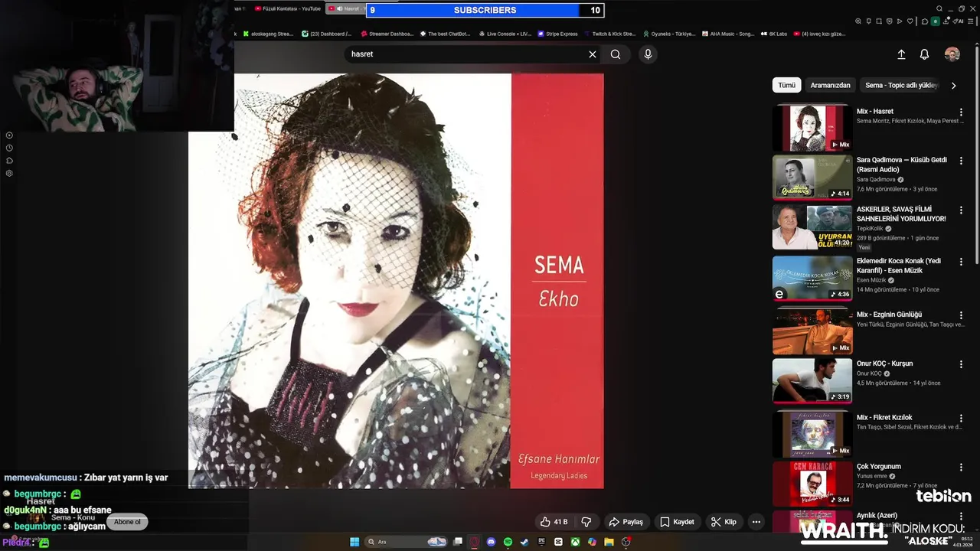Open the Streamer Dashboard bookmark

(x=387, y=34)
